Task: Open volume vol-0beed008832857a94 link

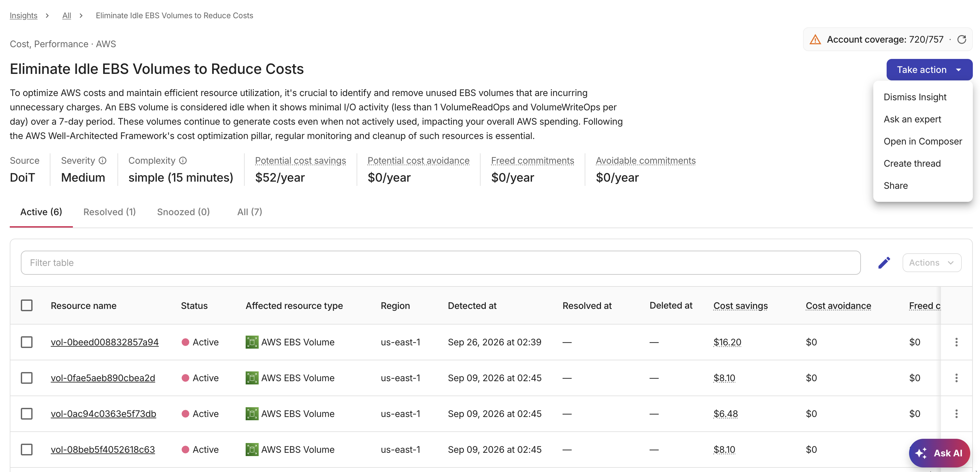Action: click(105, 342)
